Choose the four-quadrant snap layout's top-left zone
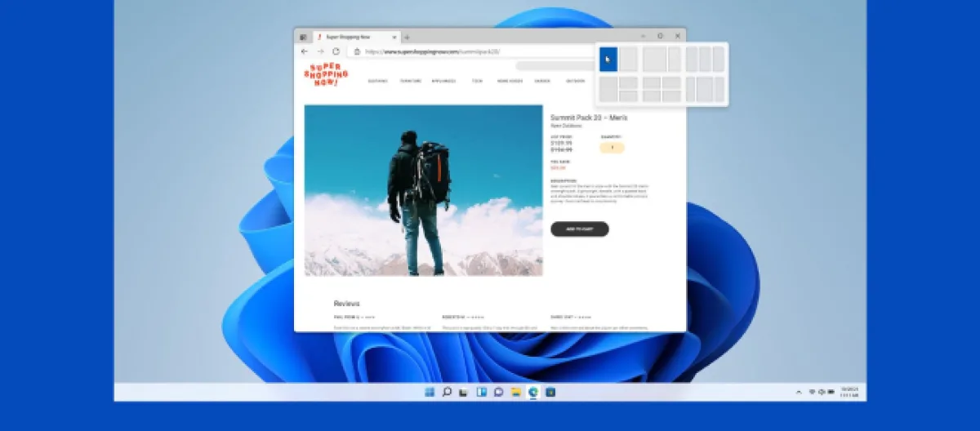980x431 pixels. (652, 82)
